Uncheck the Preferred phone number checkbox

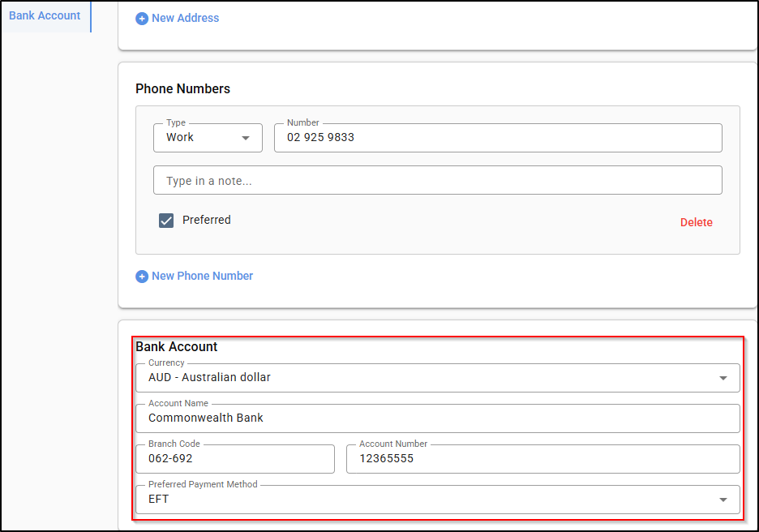(166, 221)
